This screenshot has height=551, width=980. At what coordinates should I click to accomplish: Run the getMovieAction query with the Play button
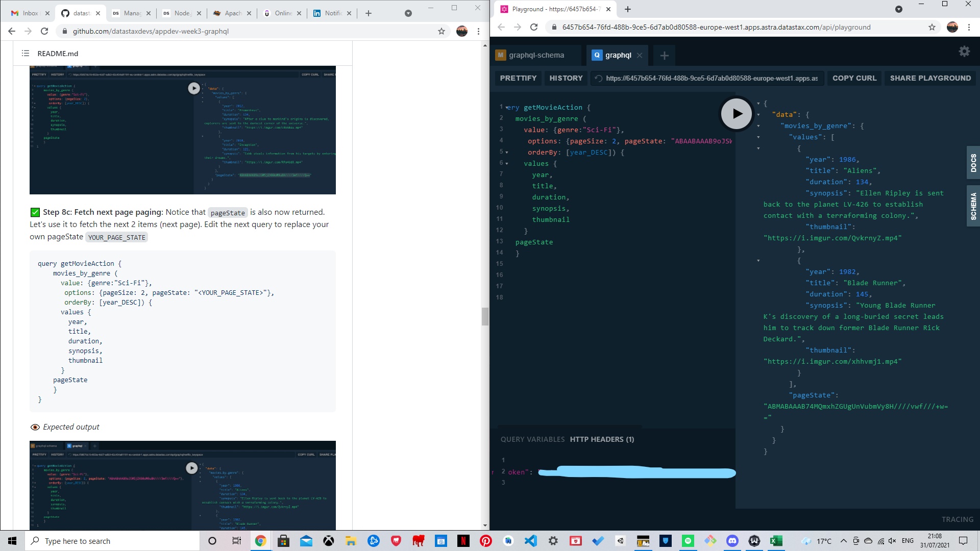pos(736,113)
